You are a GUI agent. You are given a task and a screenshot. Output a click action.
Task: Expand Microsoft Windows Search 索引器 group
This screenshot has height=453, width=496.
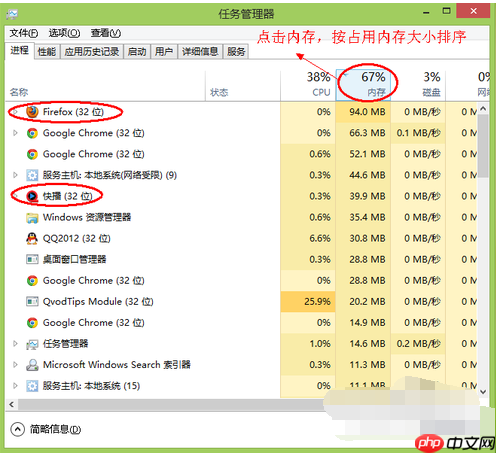point(15,365)
